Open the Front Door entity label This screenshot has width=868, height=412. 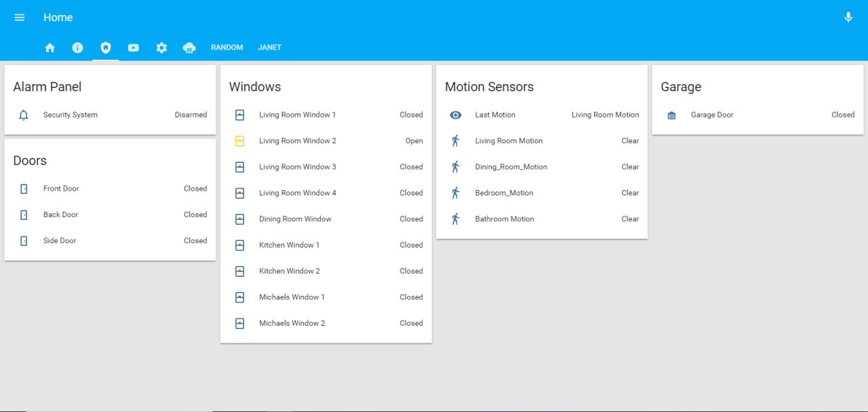[61, 189]
